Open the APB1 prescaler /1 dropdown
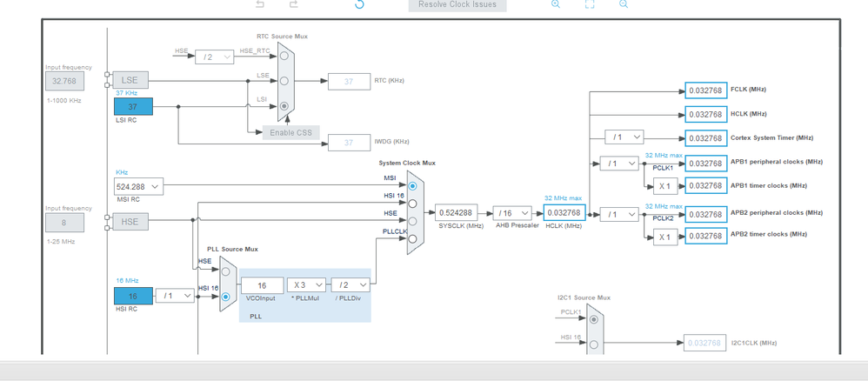Screen dimensions: 868x381 coord(619,164)
